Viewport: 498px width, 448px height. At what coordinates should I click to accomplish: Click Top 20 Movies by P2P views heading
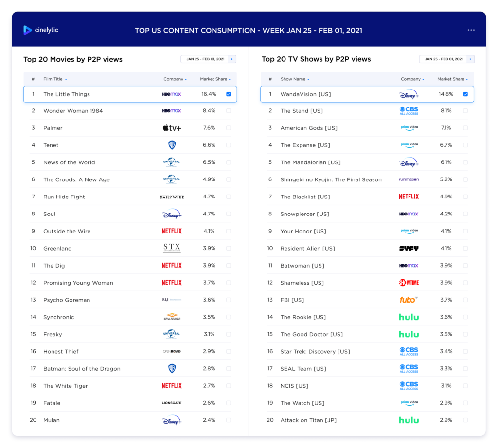point(73,59)
